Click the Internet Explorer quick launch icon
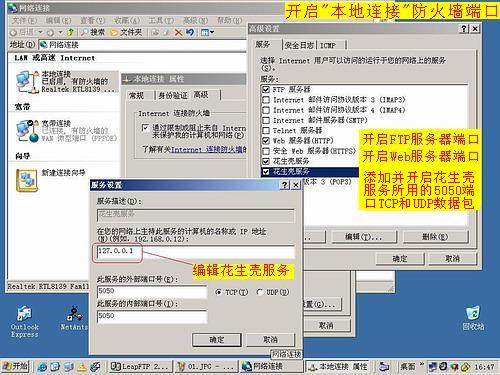The height and width of the screenshot is (375, 500). [42, 367]
